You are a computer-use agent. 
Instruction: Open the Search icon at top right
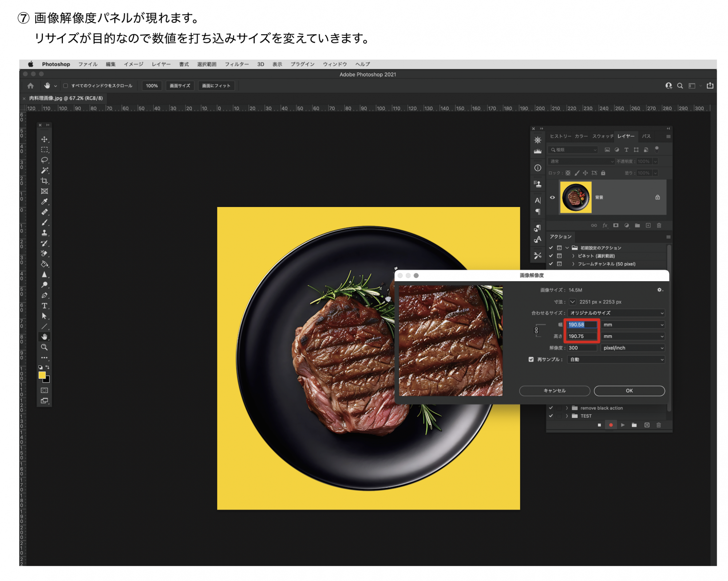(680, 86)
